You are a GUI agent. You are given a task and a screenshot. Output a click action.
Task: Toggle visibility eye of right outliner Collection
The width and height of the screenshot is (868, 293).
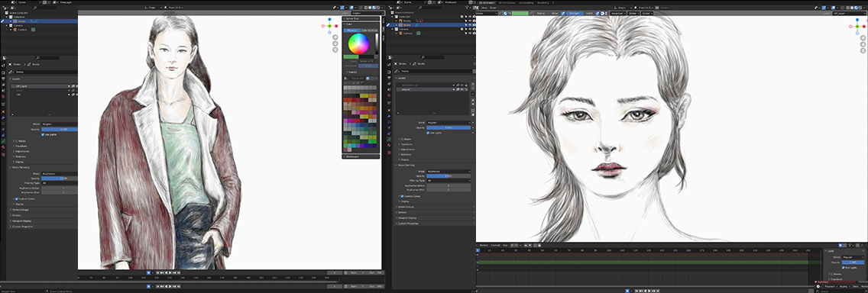click(x=470, y=17)
